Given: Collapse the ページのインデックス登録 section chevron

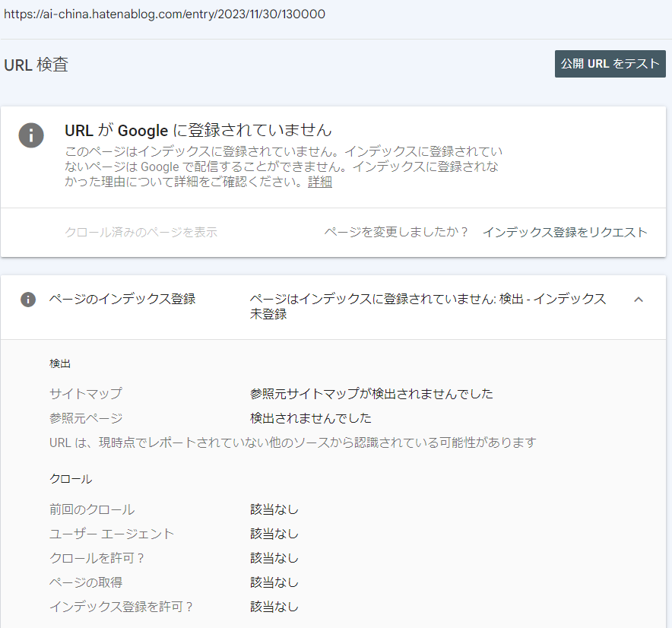Looking at the screenshot, I should [x=638, y=300].
